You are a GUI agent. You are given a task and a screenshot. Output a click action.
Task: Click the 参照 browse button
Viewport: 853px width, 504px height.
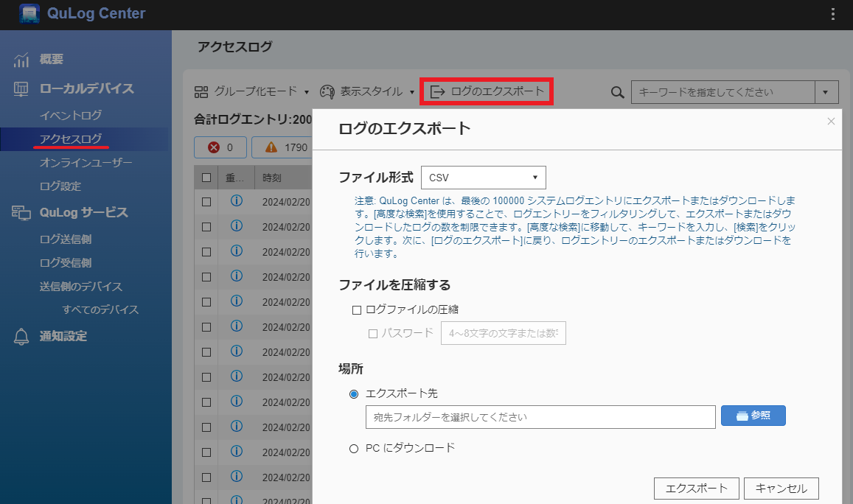coord(753,416)
